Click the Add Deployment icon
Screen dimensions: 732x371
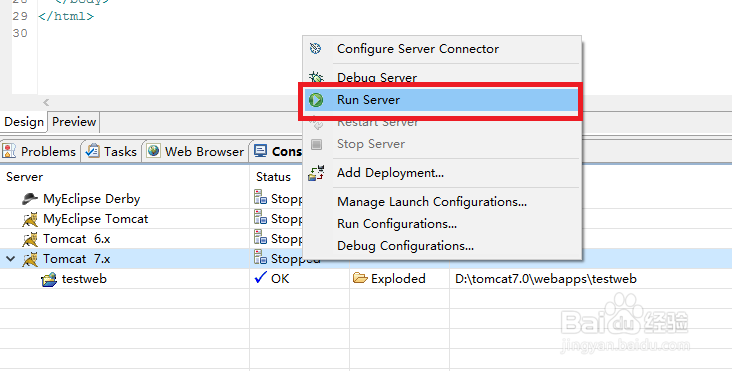tap(316, 173)
